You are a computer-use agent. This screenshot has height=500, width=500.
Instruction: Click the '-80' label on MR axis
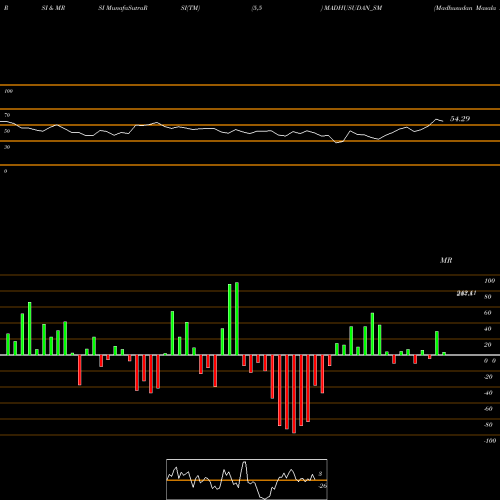[x=488, y=425]
